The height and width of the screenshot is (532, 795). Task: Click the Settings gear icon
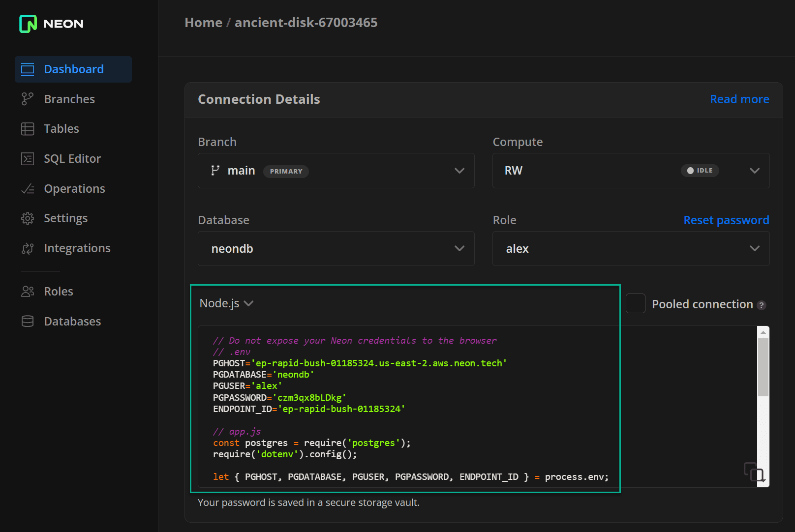tap(28, 218)
